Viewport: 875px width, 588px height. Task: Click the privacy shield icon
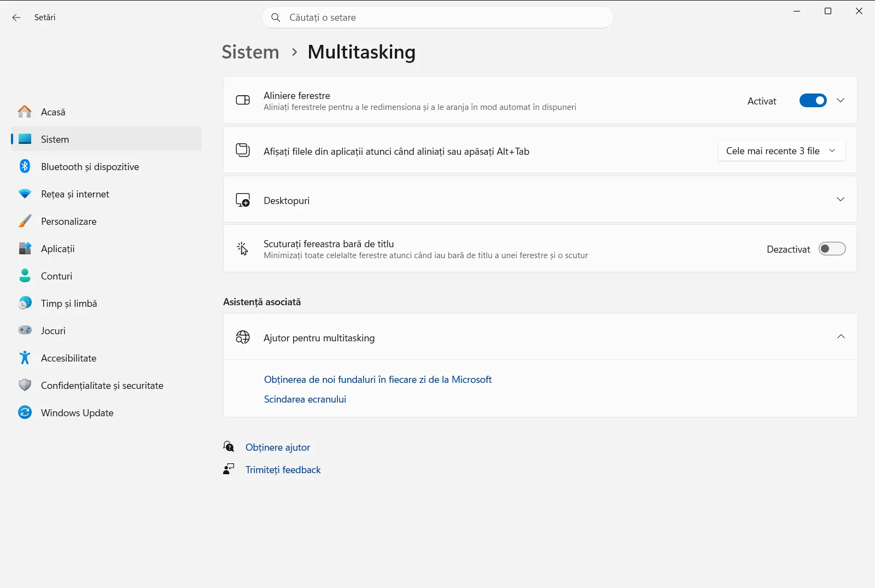tap(25, 385)
